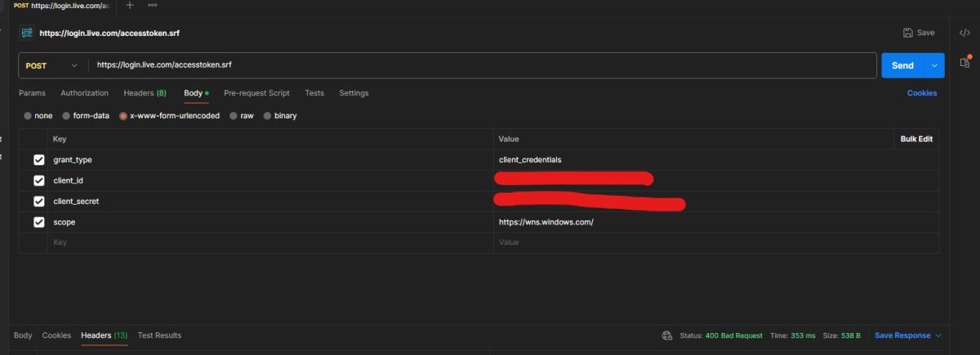The height and width of the screenshot is (355, 980).
Task: Click the request URL input field
Action: [483, 65]
